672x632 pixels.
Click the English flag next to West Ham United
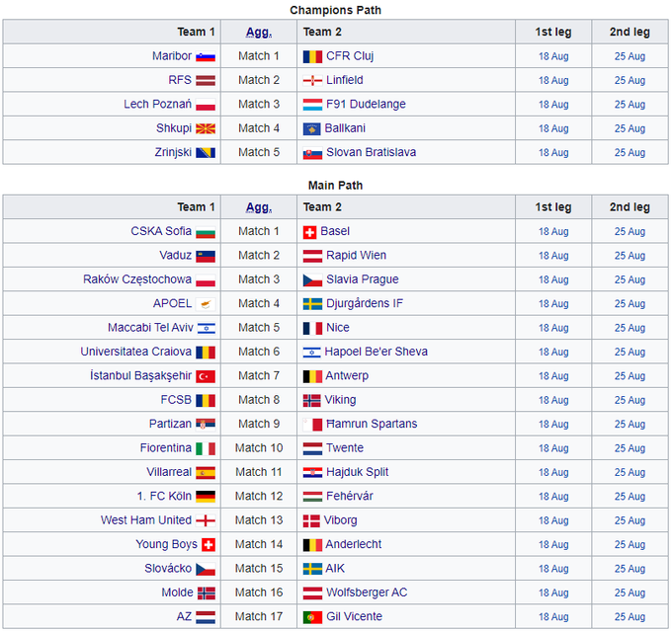click(x=206, y=520)
